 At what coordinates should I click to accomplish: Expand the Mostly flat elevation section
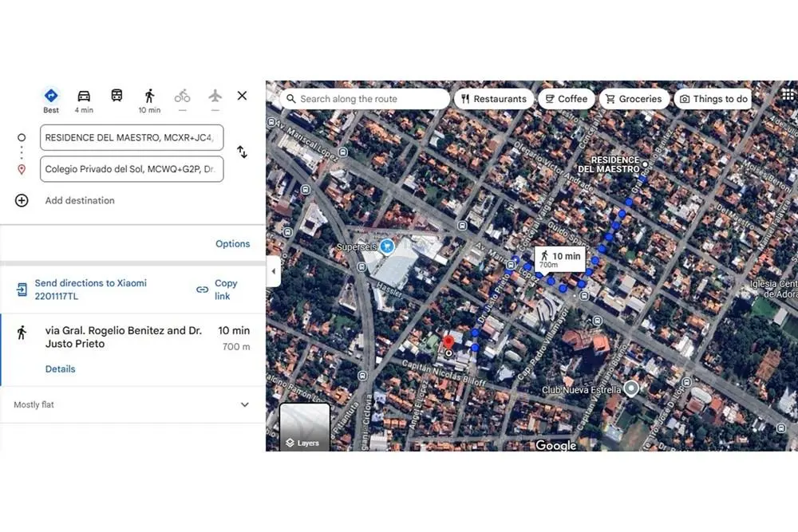tap(245, 405)
